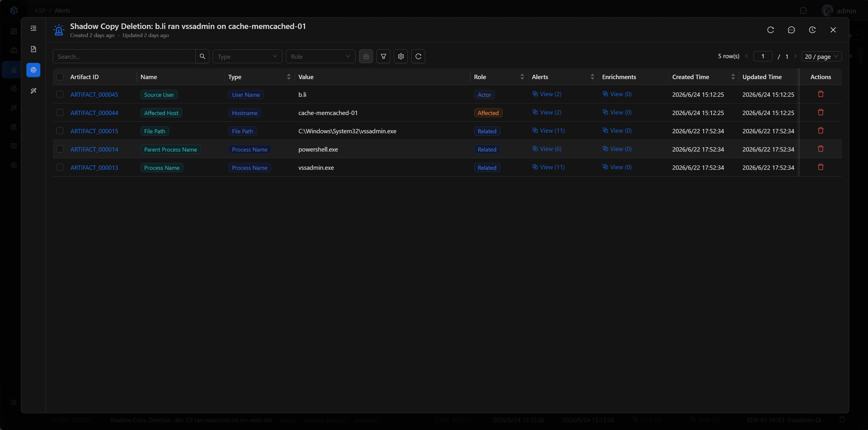Viewport: 868px width, 430px height.
Task: Delete ARTIFACT_000044 with trash icon
Action: point(820,112)
